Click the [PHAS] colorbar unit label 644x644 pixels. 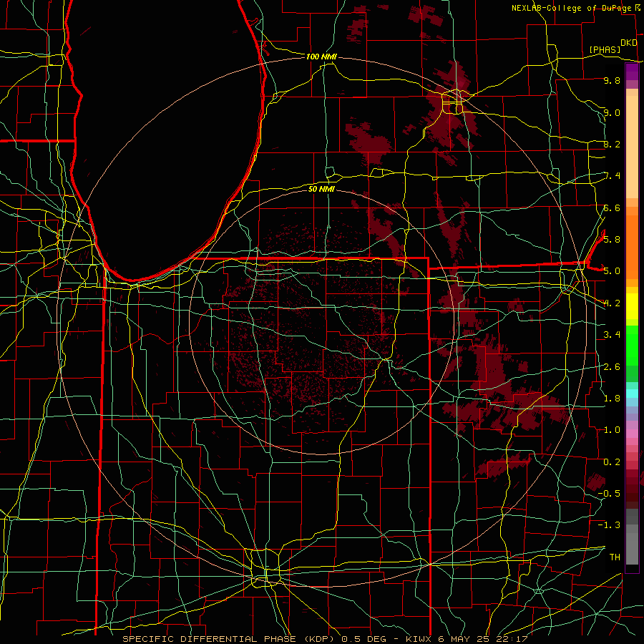tap(605, 50)
